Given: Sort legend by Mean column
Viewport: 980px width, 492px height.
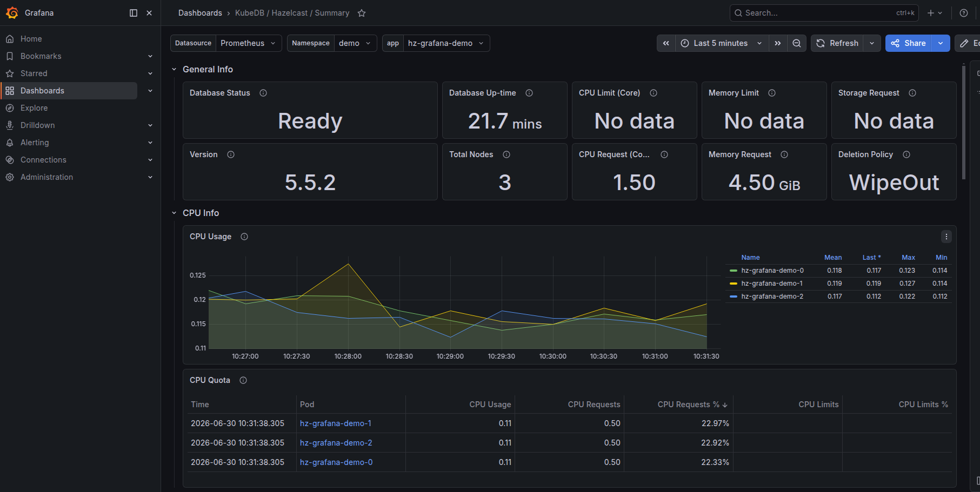Looking at the screenshot, I should (833, 258).
